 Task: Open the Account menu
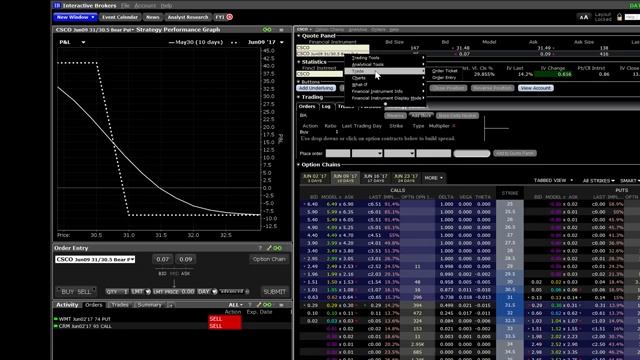(x=145, y=6)
